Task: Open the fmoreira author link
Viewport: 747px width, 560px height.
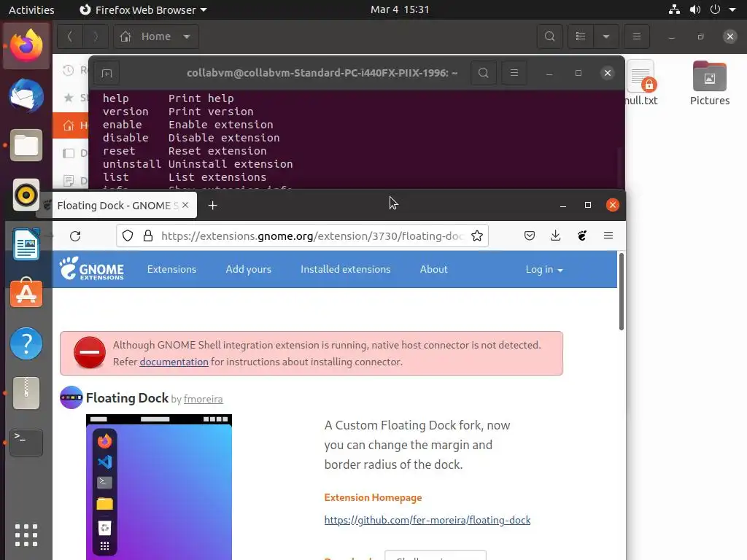Action: [x=203, y=399]
